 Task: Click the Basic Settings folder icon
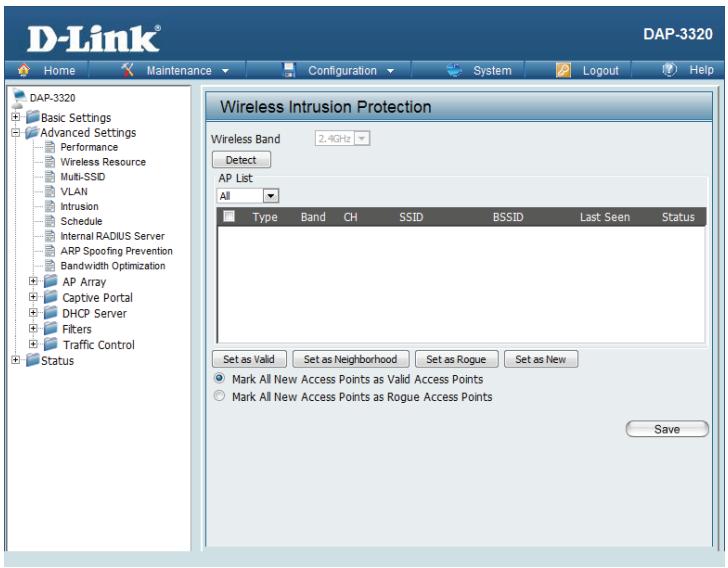click(32, 117)
